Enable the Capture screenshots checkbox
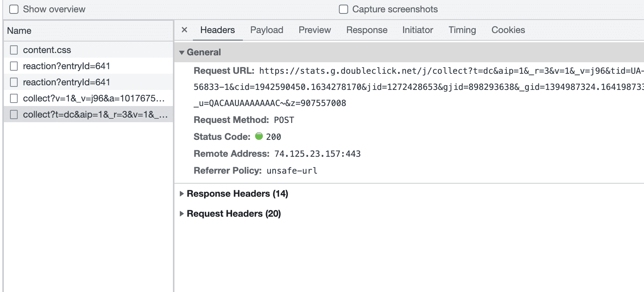644x292 pixels. coord(344,9)
